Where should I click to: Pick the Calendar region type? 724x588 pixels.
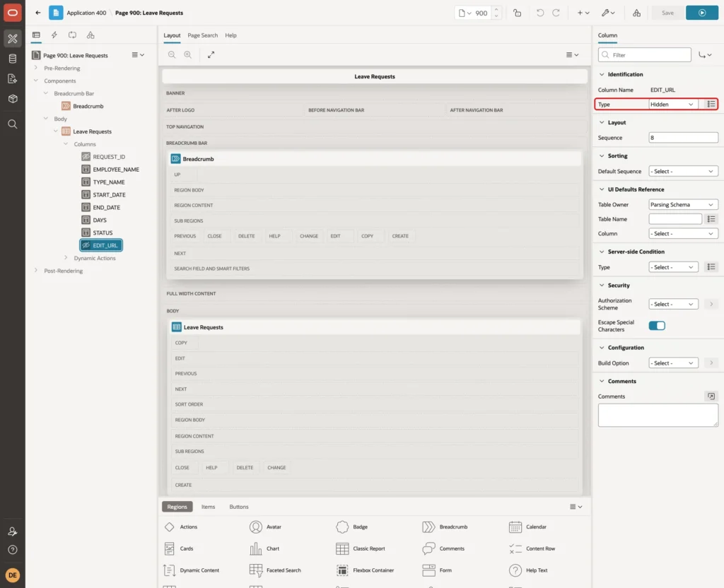pyautogui.click(x=527, y=527)
